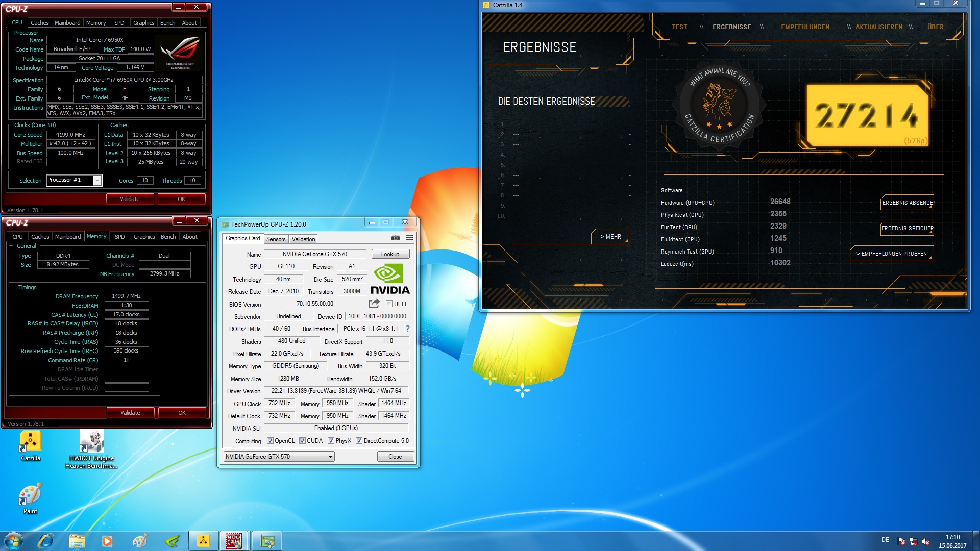980x551 pixels.
Task: Open the Sensors tab in GPU-Z
Action: pos(276,239)
